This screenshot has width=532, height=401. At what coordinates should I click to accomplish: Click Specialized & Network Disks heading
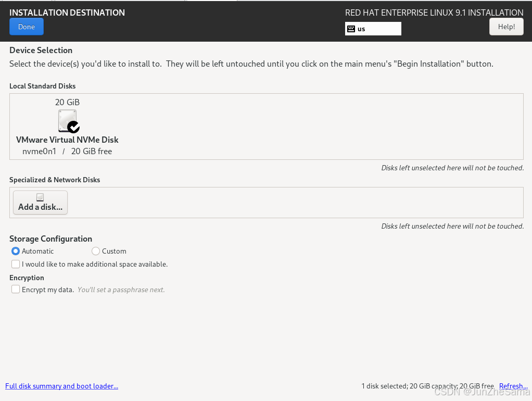(x=55, y=180)
